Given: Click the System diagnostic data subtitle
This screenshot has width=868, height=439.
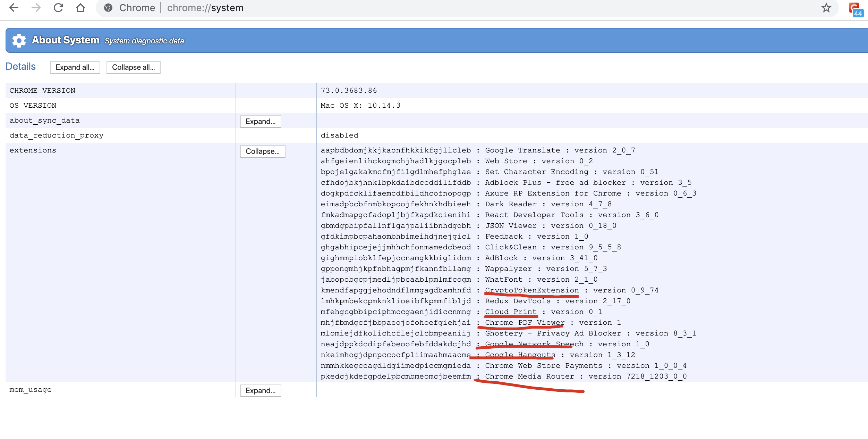Looking at the screenshot, I should click(144, 41).
